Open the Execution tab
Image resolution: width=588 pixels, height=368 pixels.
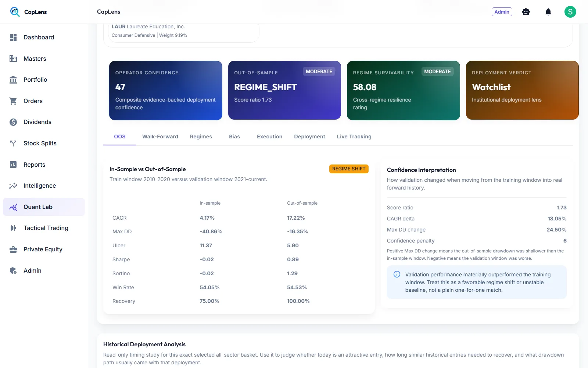270,137
